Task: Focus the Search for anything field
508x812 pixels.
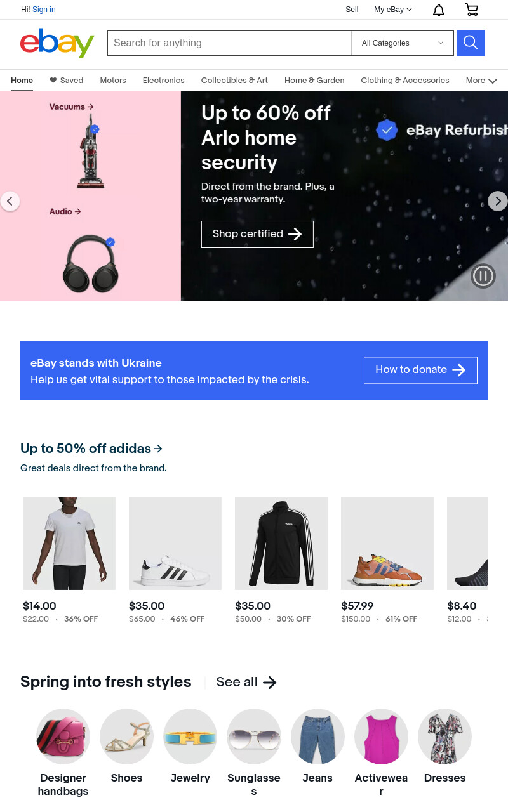Action: 229,43
